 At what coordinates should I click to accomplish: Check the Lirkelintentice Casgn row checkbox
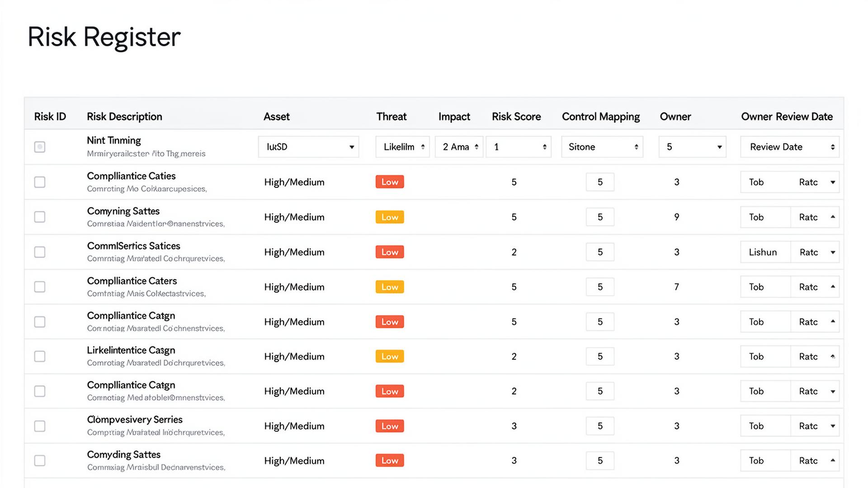40,357
